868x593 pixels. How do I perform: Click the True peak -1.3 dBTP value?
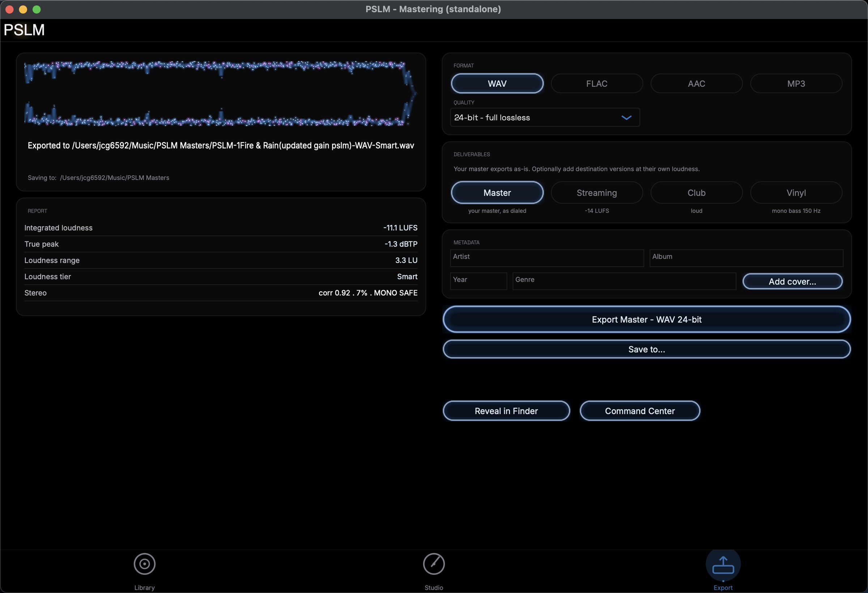401,244
